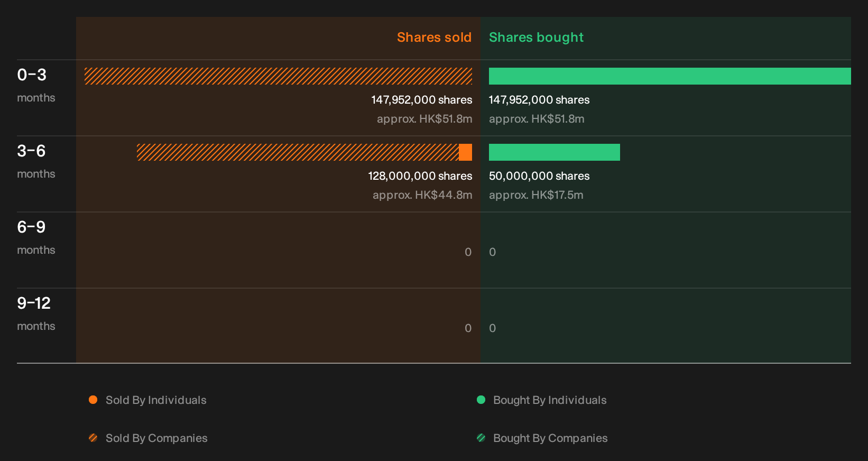
Task: Click the sold 147,952,000 shares value
Action: 422,100
